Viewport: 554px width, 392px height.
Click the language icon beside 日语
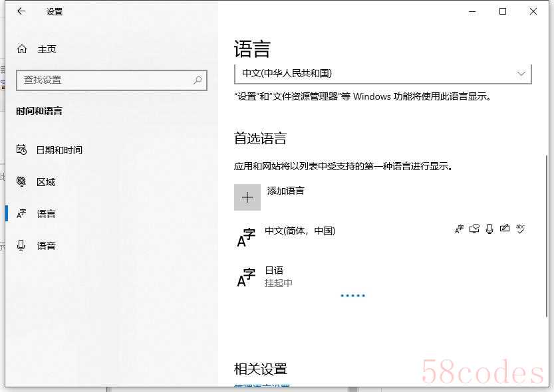[246, 277]
